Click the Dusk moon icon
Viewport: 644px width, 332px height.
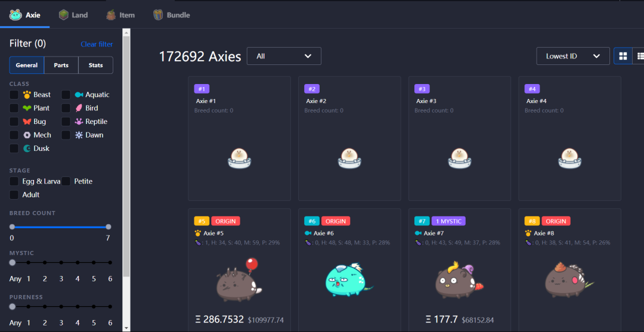[27, 148]
